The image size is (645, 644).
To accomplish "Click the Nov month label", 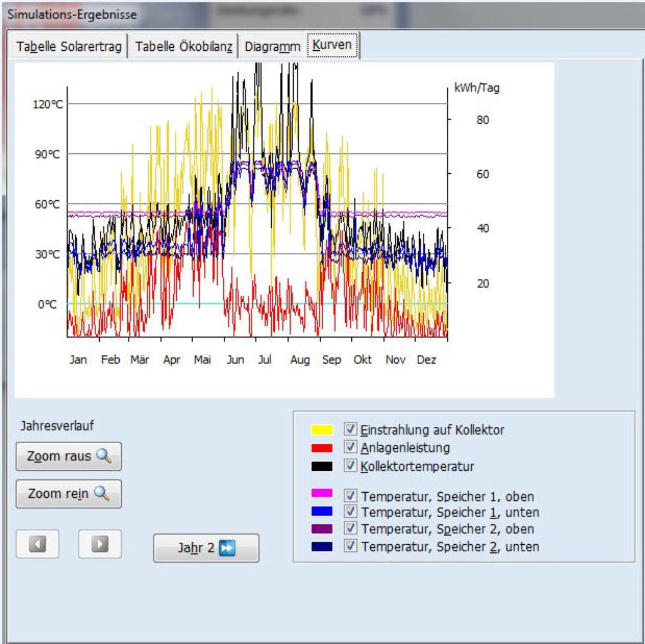I will click(395, 359).
